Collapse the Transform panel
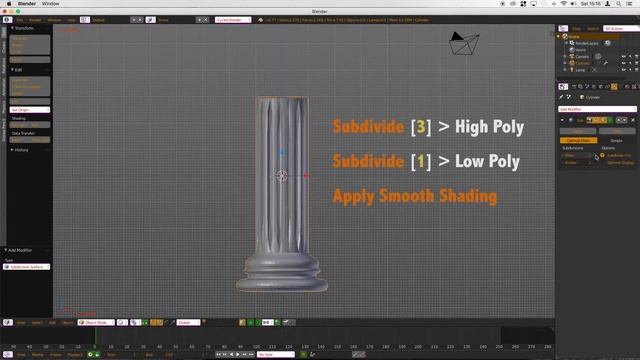640x360 pixels. click(12, 28)
